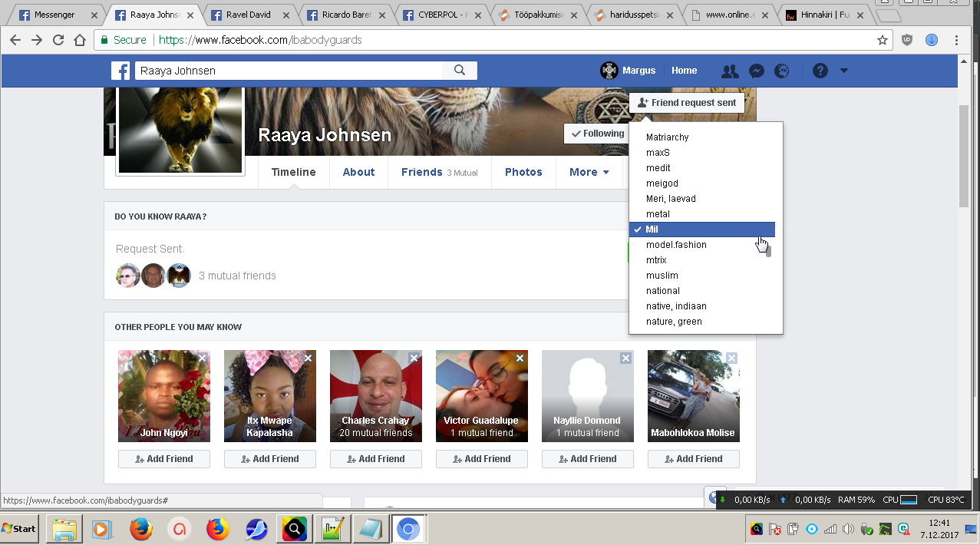The height and width of the screenshot is (545, 980).
Task: Dismiss the Nayllie Domond suggestion
Action: [x=626, y=358]
